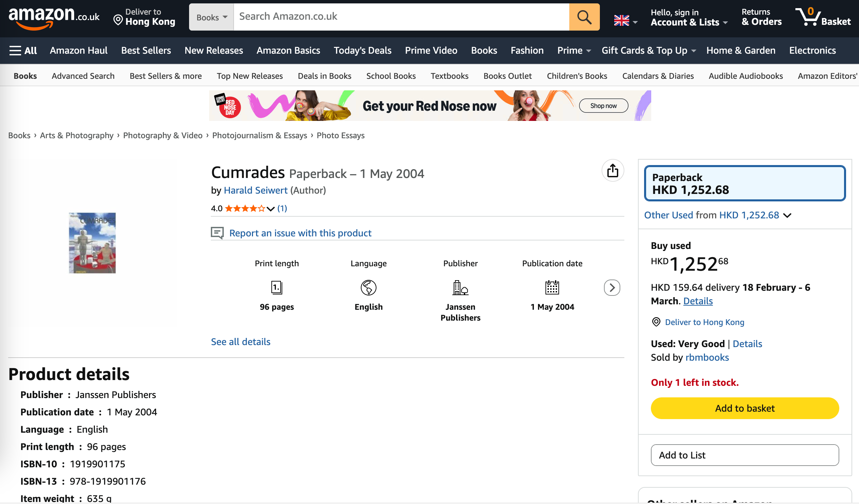Click the orange search magnifier button
Viewport: 859px width, 504px height.
584,17
